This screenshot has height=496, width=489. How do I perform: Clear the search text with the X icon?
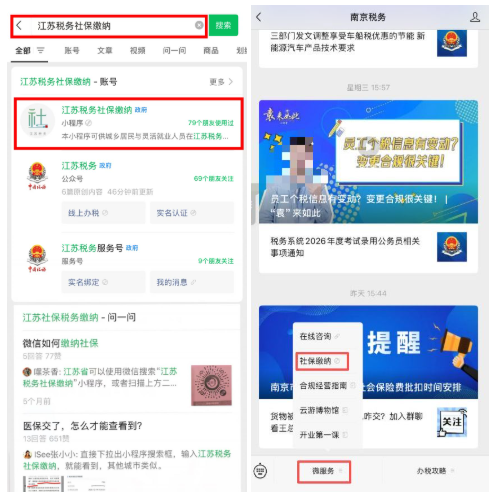[x=199, y=25]
